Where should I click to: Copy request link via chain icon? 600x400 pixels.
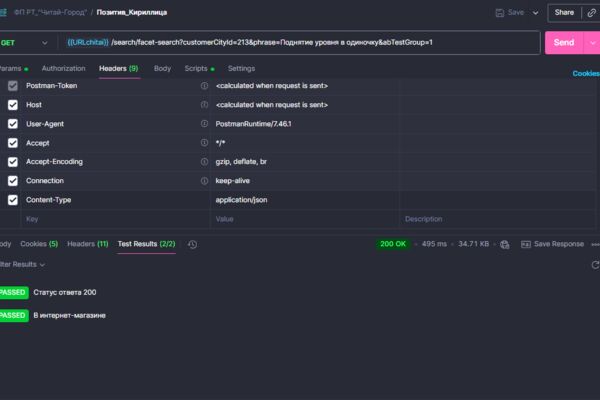tap(591, 13)
